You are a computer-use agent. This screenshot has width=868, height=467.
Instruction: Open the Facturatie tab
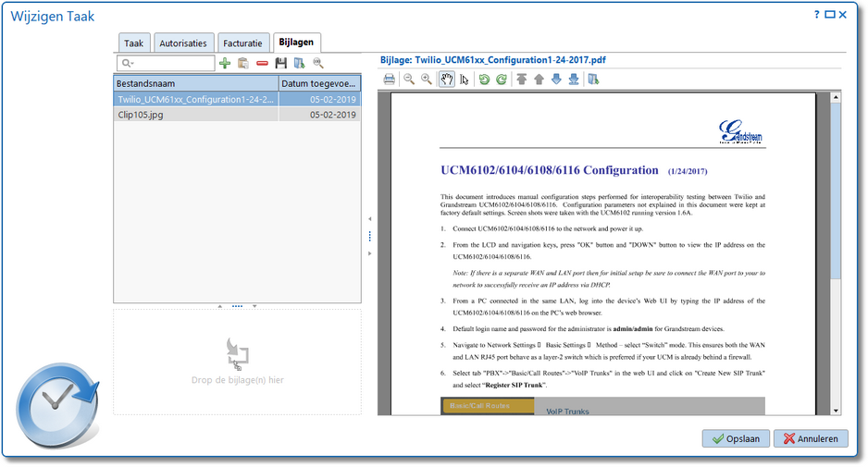coord(242,43)
